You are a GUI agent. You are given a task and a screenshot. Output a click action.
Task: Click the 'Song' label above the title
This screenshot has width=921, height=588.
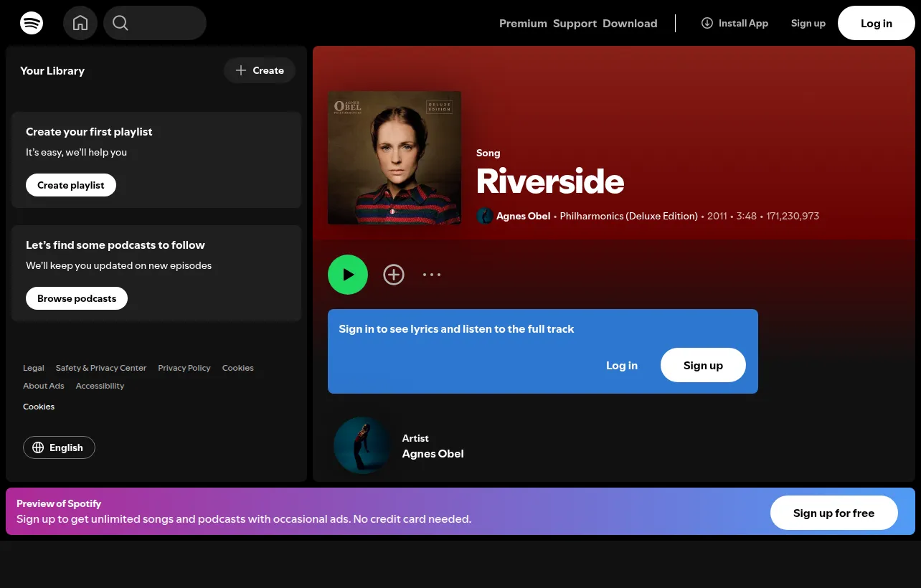click(488, 153)
